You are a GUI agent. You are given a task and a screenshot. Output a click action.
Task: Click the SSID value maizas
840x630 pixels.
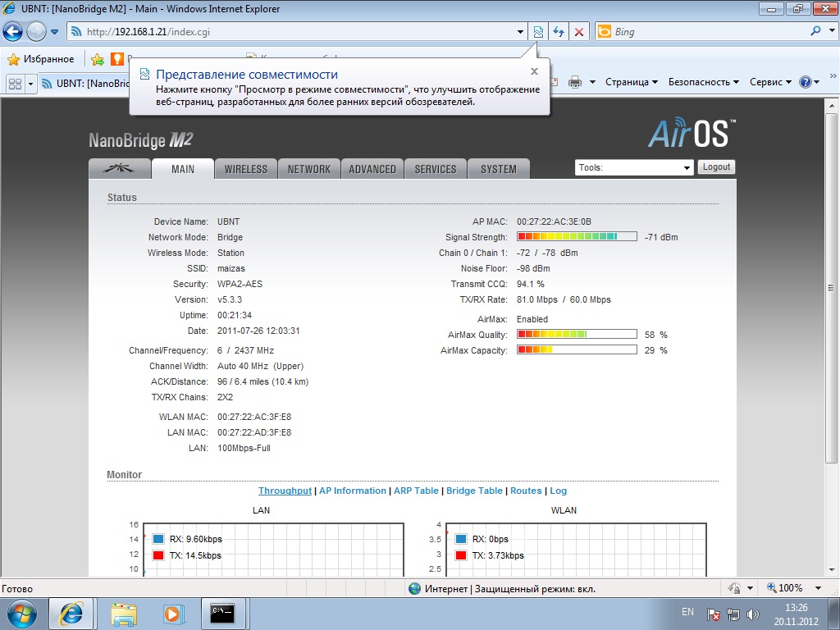pyautogui.click(x=231, y=268)
